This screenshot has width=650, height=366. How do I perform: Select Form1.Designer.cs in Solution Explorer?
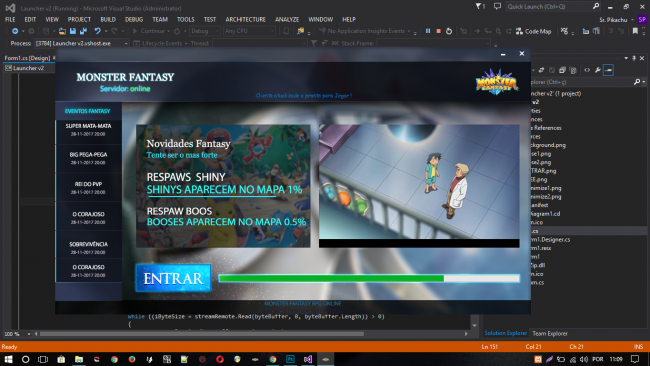click(551, 240)
